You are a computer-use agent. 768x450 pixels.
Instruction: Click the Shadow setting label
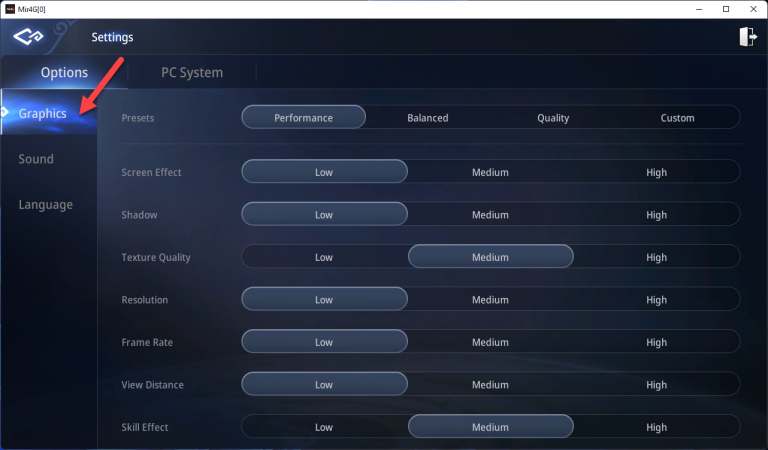[140, 215]
